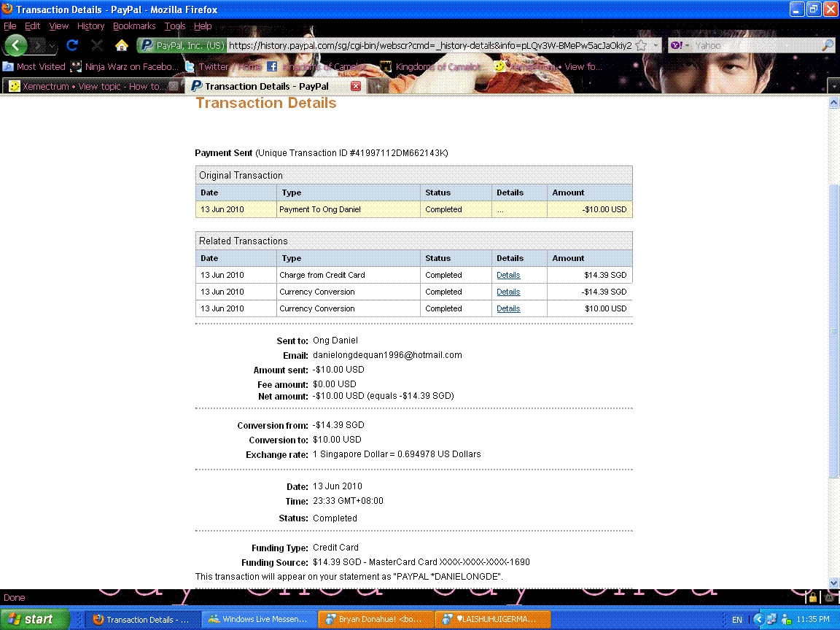The image size is (840, 630).
Task: Click the PayPal Inc. site identity badge
Action: click(182, 45)
